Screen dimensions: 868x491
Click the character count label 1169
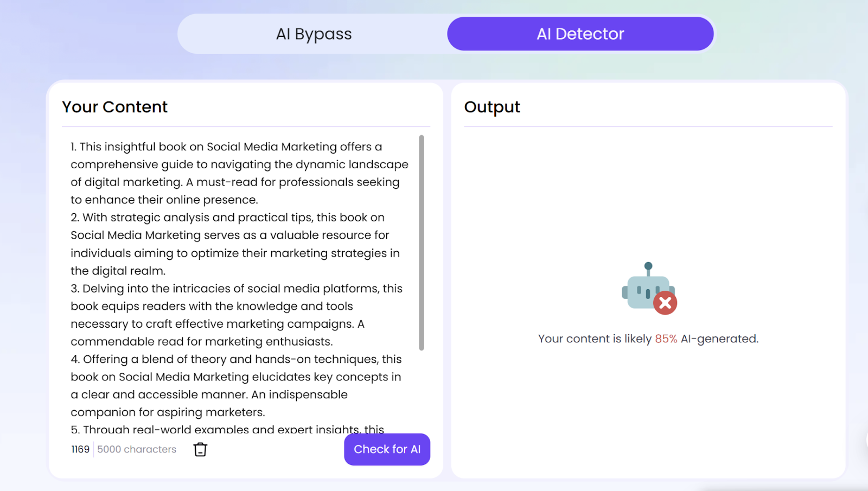pos(79,449)
